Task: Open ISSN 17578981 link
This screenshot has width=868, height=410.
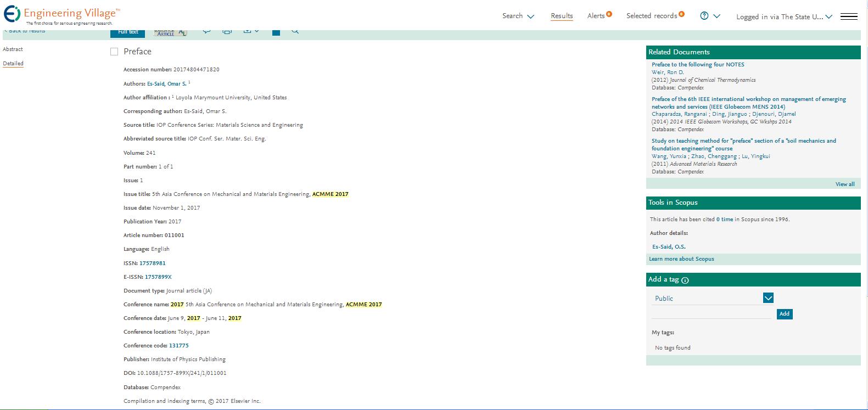Action: [152, 263]
